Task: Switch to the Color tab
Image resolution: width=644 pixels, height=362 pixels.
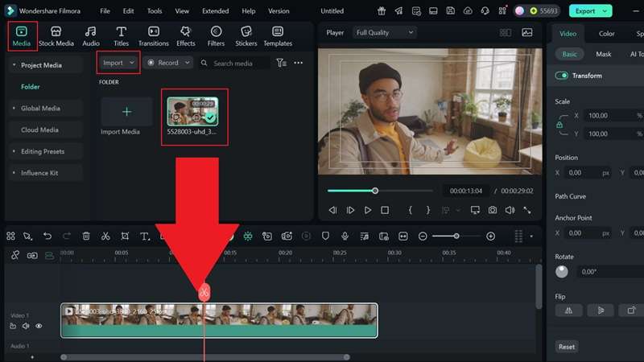Action: pos(606,34)
